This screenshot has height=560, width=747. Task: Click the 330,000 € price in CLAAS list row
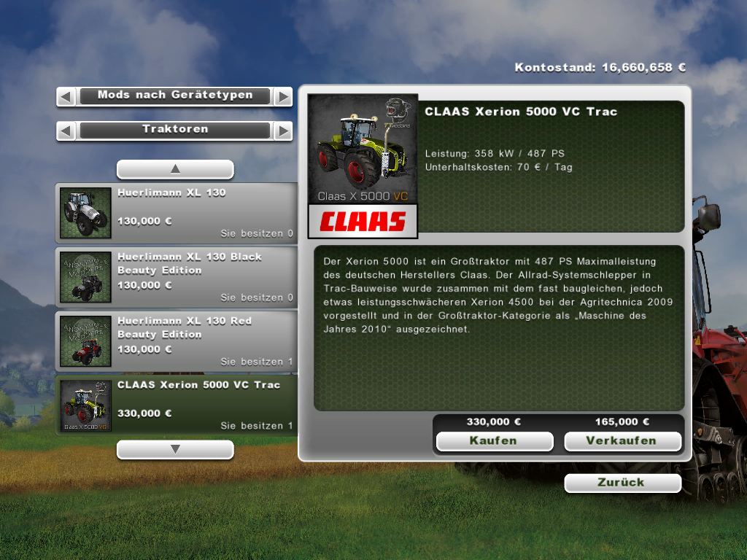(x=144, y=413)
